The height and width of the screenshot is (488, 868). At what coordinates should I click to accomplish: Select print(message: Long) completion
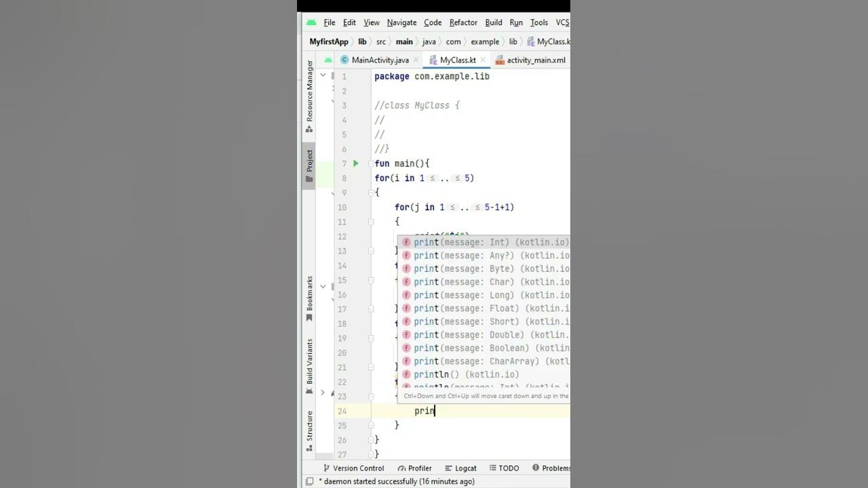tap(484, 295)
